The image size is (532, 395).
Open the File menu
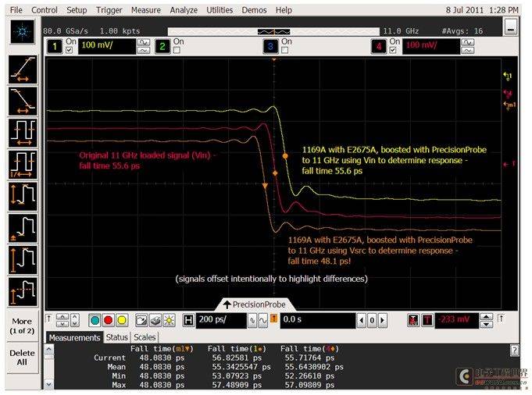16,10
